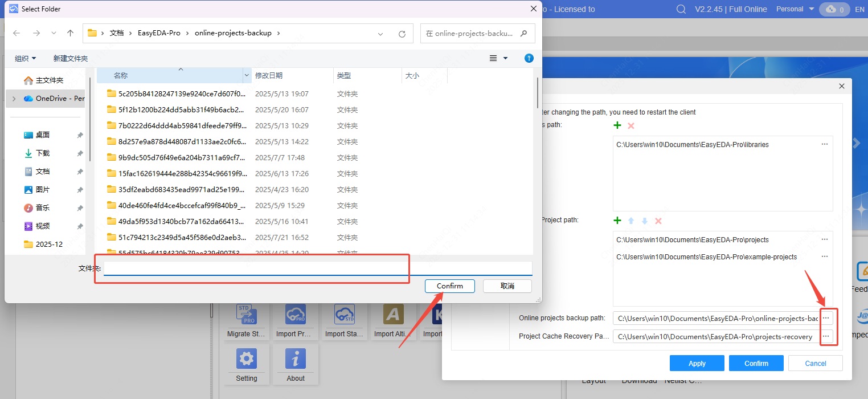This screenshot has width=868, height=399.
Task: Click the file list vertical scrollbar
Action: click(x=537, y=93)
